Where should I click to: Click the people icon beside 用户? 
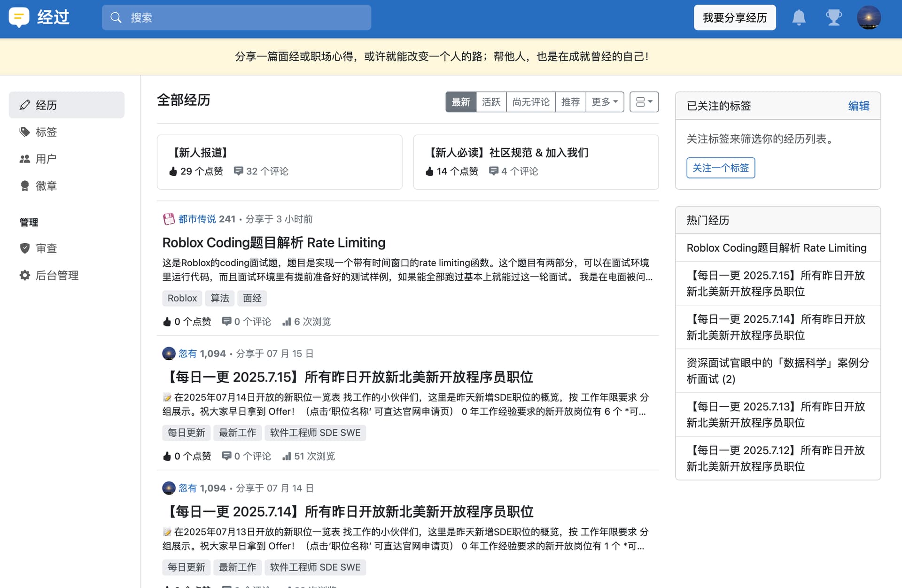pyautogui.click(x=25, y=159)
